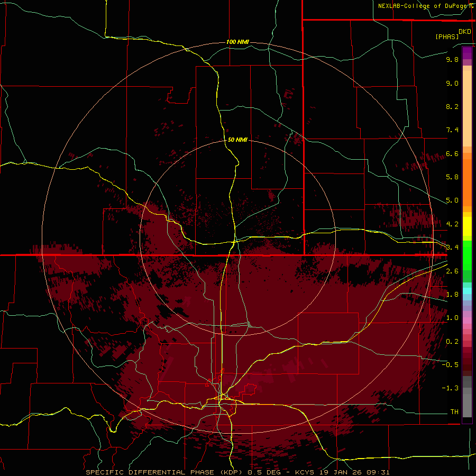The height and width of the screenshot is (476, 476).
Task: Click the TH threshold label on the scale
Action: pos(454,412)
